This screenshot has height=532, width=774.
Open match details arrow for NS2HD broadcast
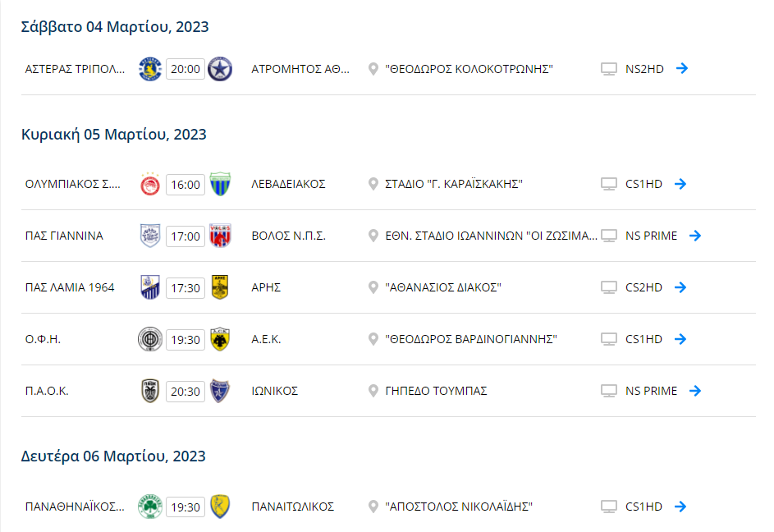click(682, 69)
